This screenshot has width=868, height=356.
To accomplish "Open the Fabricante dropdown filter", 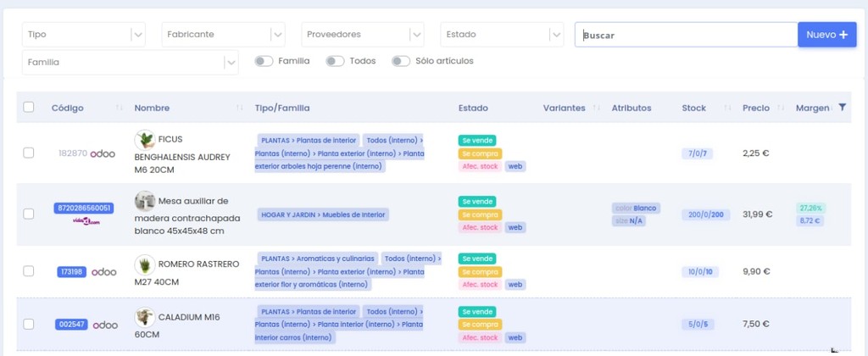I will click(x=223, y=34).
